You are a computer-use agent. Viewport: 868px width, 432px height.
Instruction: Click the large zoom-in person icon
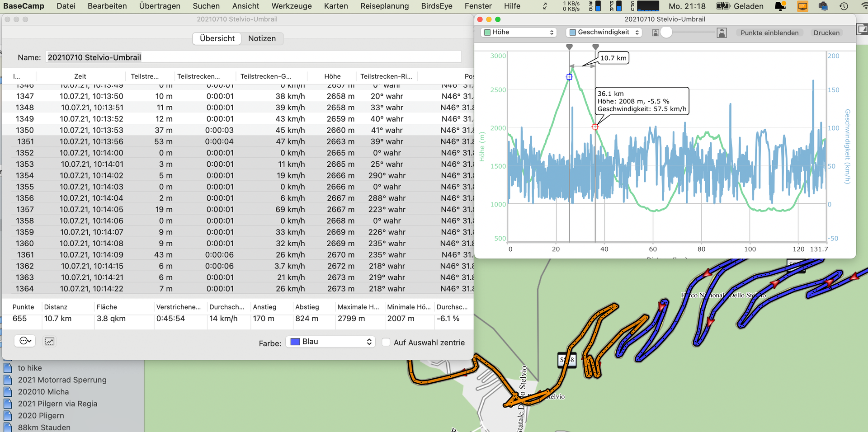tap(722, 33)
